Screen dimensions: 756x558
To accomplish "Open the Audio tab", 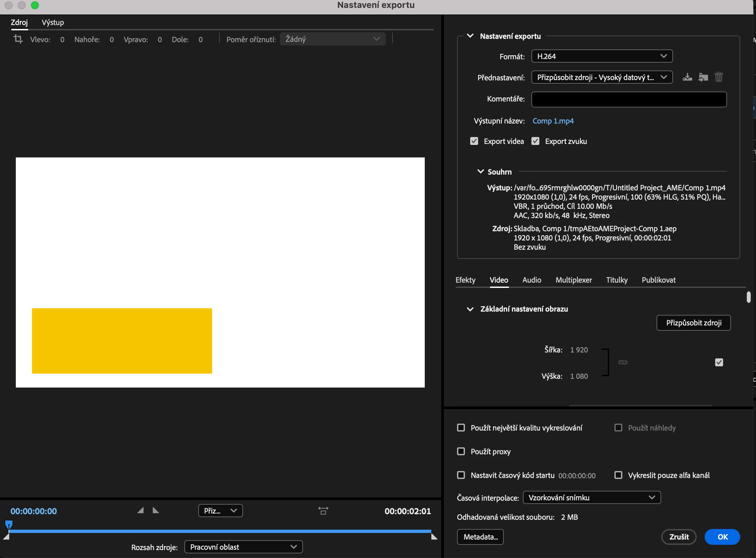I will coord(531,280).
